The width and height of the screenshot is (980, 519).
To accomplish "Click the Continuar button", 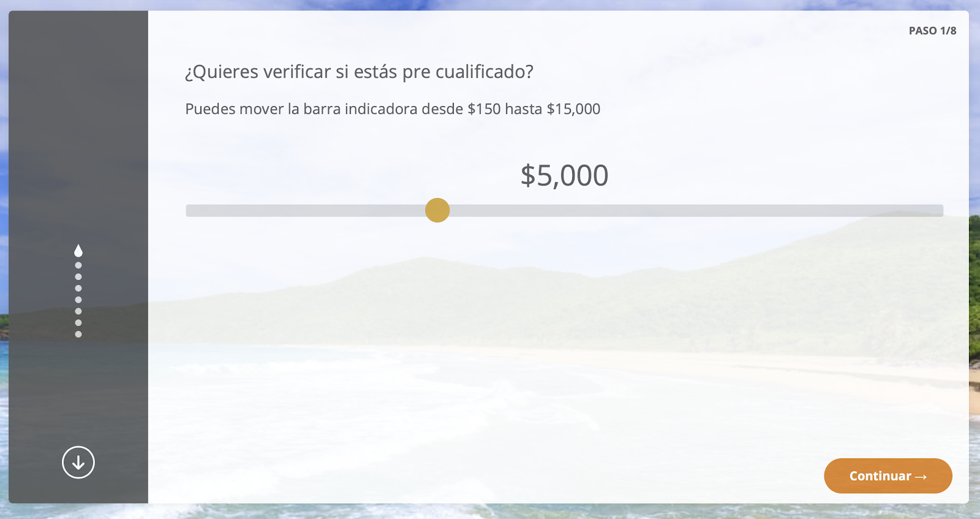I will click(888, 475).
